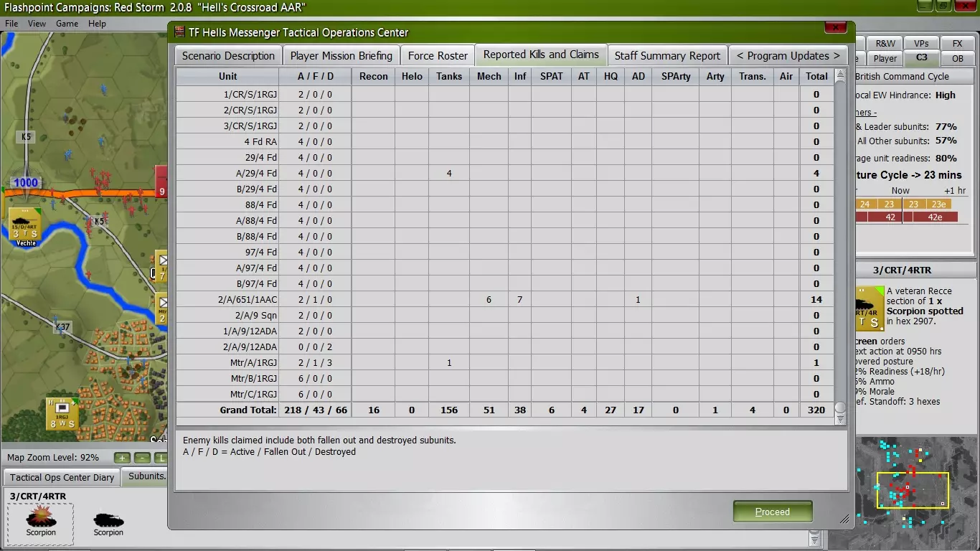Click the Inf kills cell showing 7
Image resolution: width=980 pixels, height=551 pixels.
point(519,299)
